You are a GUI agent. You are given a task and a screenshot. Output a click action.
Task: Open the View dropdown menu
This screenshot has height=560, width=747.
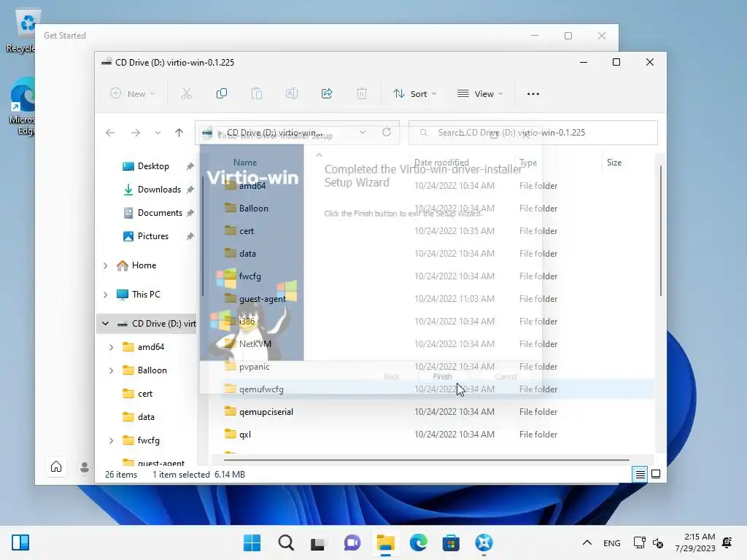coord(480,94)
